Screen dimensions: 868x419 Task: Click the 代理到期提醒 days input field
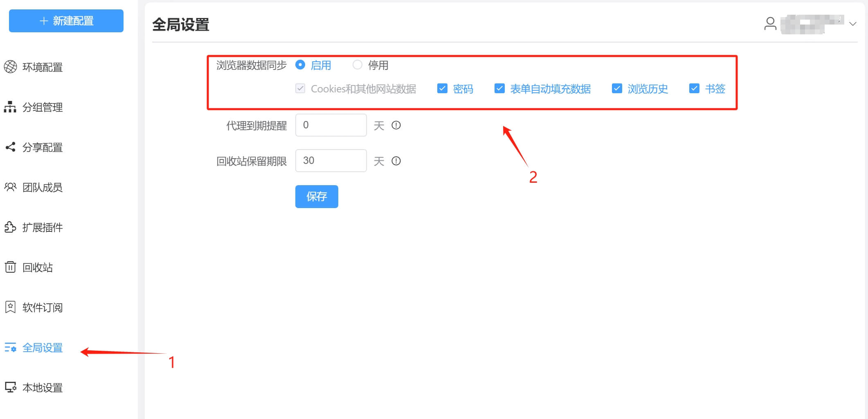coord(331,125)
